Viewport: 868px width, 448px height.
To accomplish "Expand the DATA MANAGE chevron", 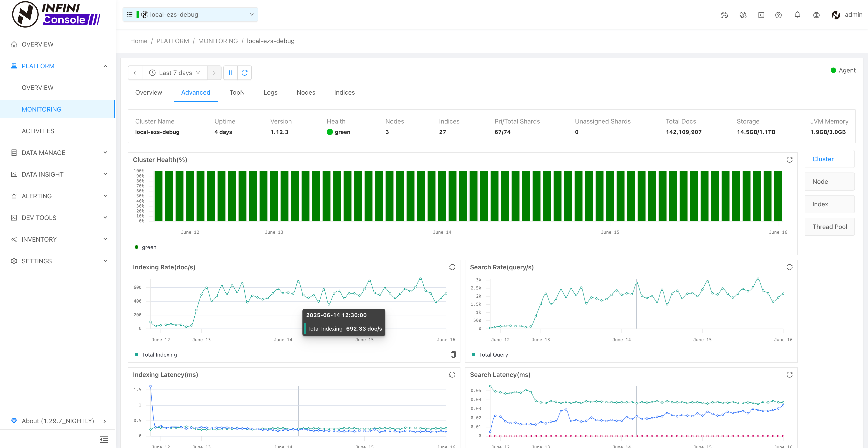I will point(106,152).
